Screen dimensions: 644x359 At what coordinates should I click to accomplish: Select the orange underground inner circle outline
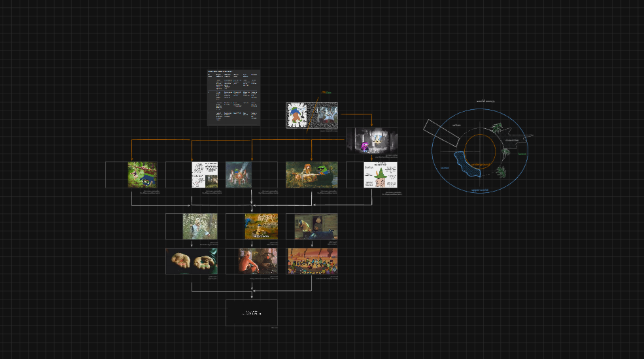480,151
